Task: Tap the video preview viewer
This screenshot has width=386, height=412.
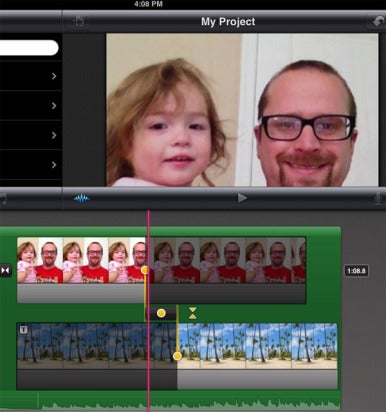Action: tap(242, 110)
